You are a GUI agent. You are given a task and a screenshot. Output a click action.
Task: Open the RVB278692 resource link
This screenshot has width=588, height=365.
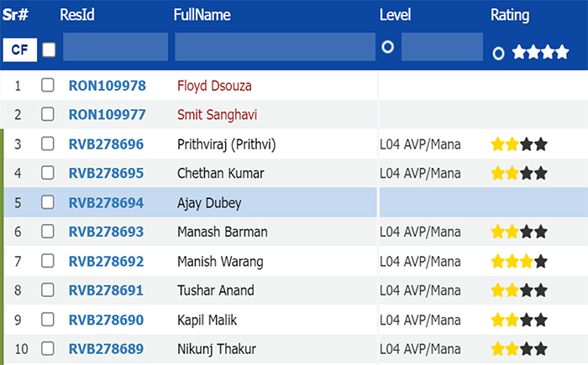point(106,261)
